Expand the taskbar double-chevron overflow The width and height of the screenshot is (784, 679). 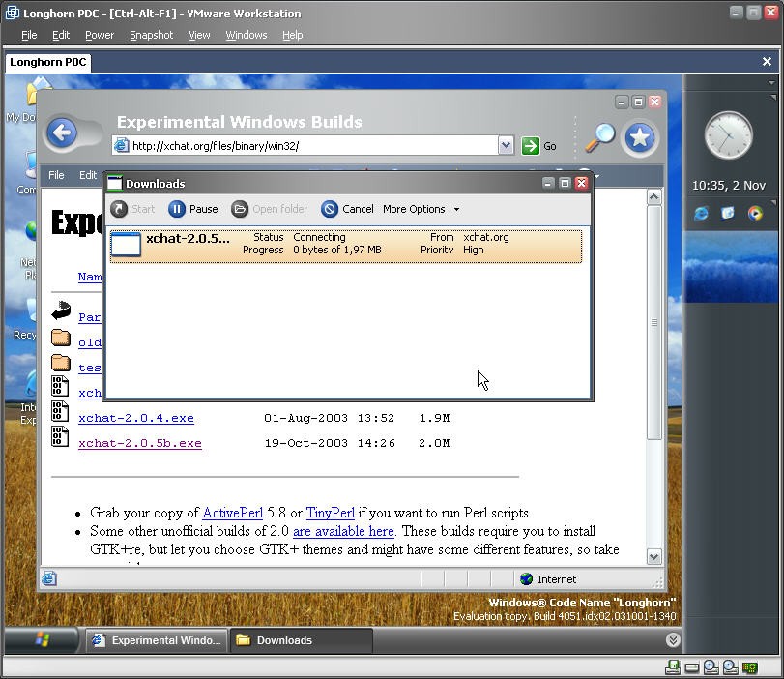[672, 640]
